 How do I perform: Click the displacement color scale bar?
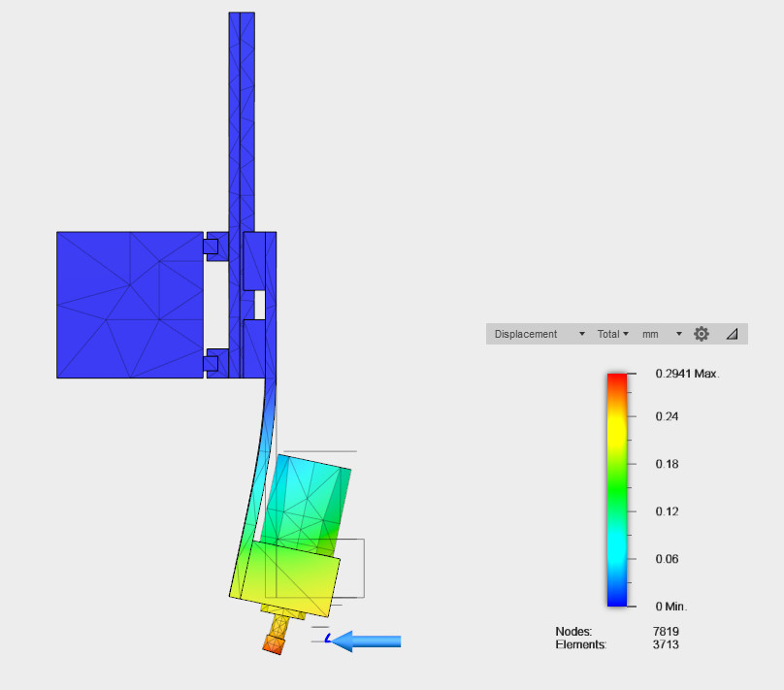point(616,489)
